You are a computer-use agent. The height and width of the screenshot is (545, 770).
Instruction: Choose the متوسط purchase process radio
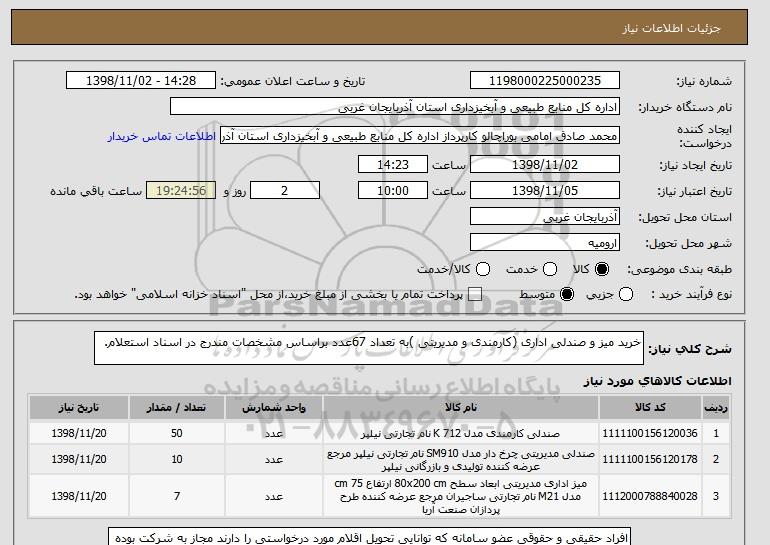pyautogui.click(x=567, y=295)
